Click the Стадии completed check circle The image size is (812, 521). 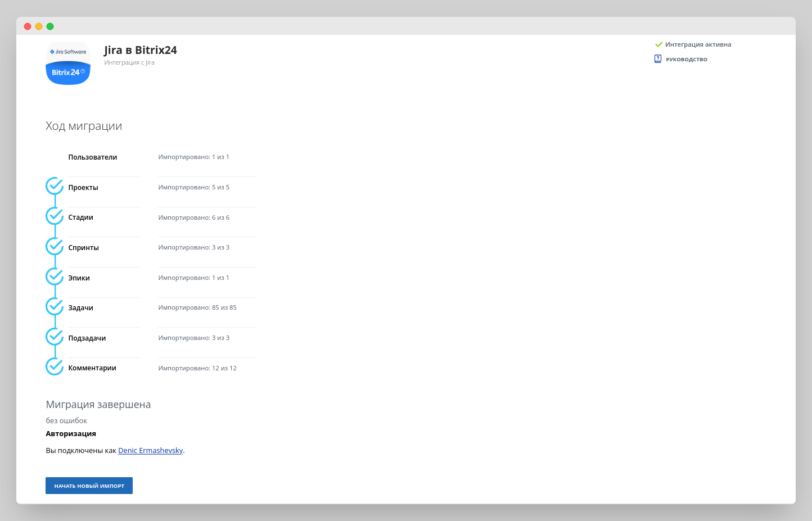55,216
